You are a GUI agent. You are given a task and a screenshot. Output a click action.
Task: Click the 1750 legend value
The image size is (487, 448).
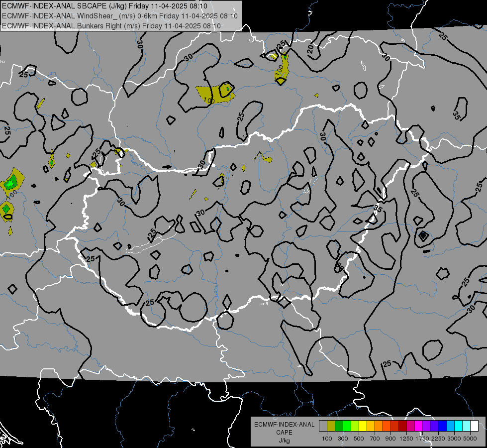pyautogui.click(x=422, y=439)
